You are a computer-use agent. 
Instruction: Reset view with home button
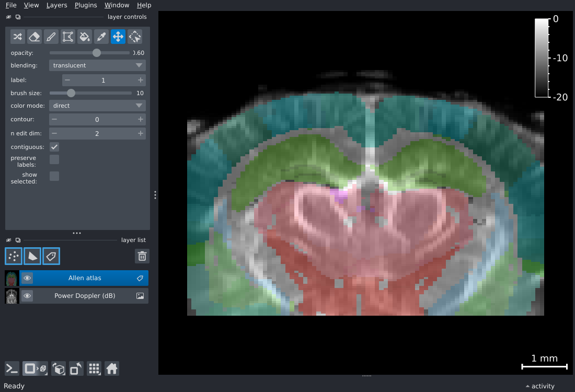coord(112,368)
